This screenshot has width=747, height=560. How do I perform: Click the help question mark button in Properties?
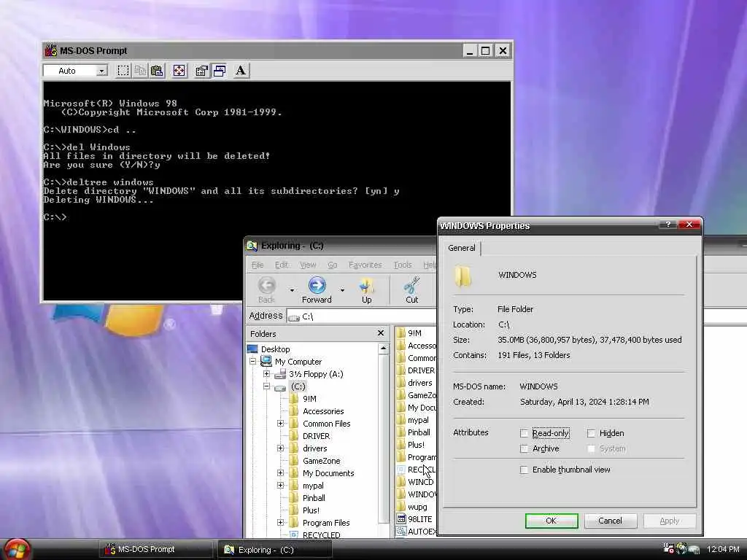pos(668,225)
